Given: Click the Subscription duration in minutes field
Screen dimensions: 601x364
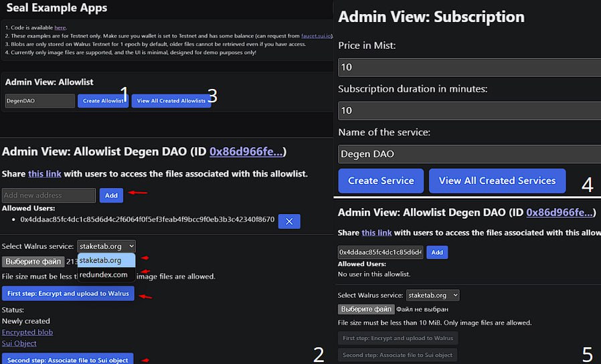Looking at the screenshot, I should 470,110.
